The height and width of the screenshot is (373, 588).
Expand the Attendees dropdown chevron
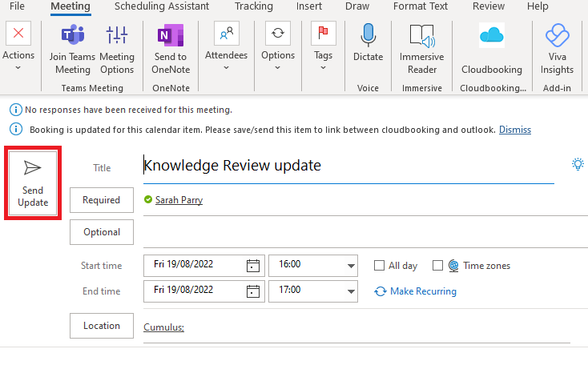[226, 68]
